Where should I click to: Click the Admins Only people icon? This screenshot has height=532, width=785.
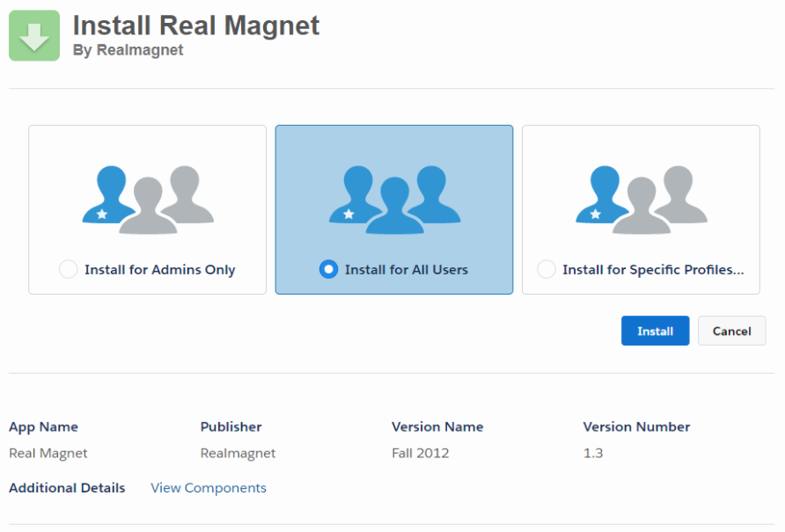pos(148,200)
